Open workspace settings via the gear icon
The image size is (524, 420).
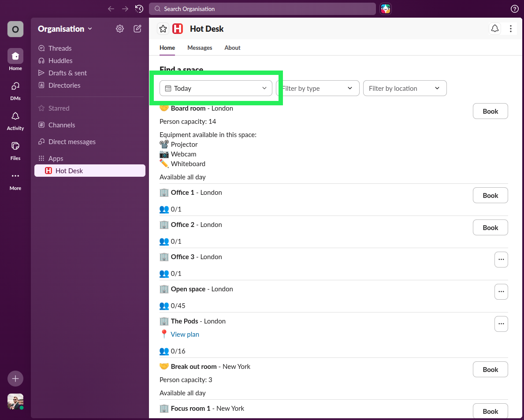119,29
